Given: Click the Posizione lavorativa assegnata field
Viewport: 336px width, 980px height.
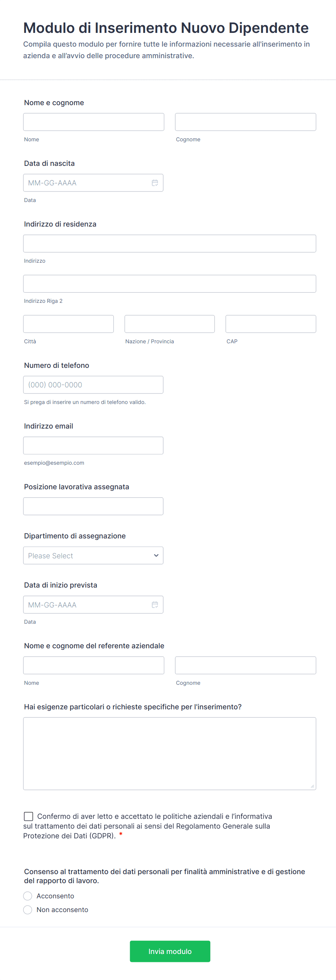Looking at the screenshot, I should (x=93, y=506).
